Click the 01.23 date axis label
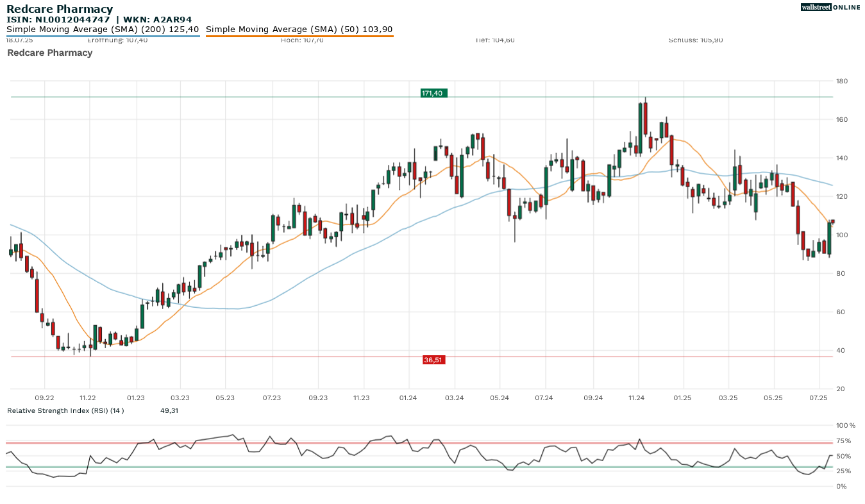This screenshot has height=504, width=865. [136, 398]
